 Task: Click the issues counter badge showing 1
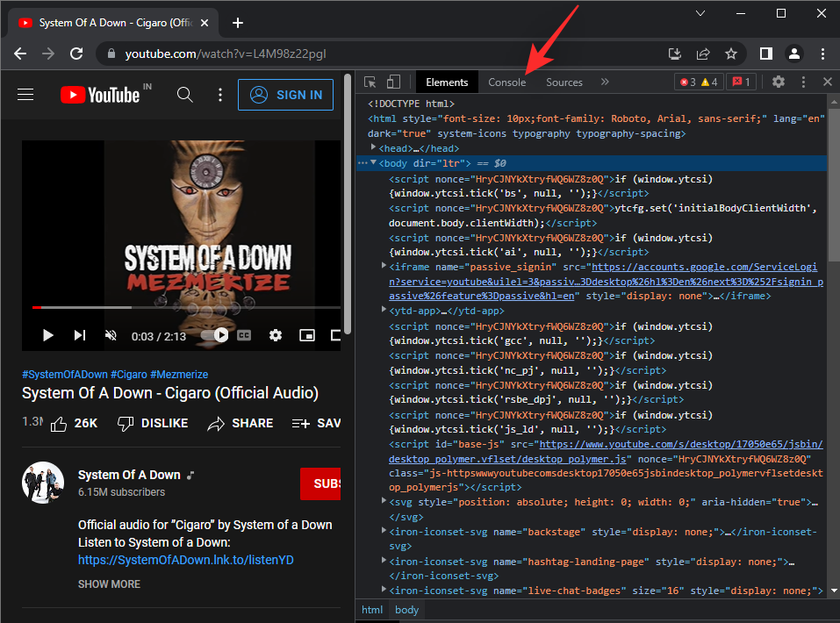pos(742,82)
